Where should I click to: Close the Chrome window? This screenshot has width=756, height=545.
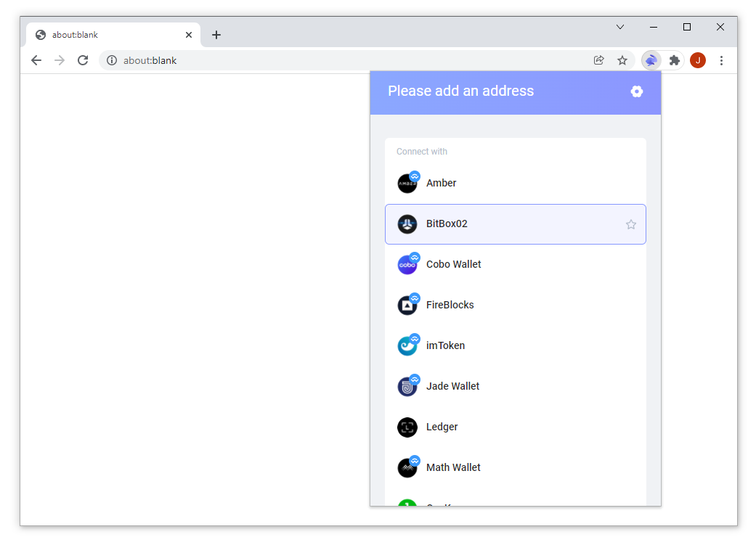720,27
